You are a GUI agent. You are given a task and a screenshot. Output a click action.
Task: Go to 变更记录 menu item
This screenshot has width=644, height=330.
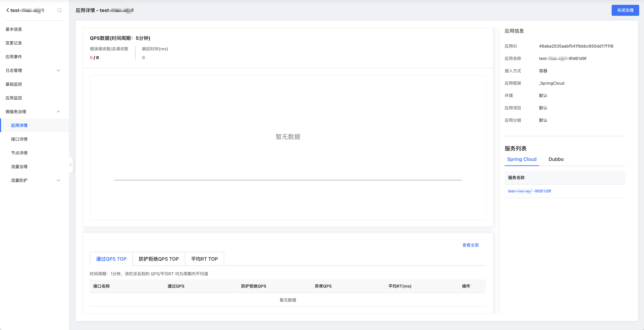tap(14, 43)
